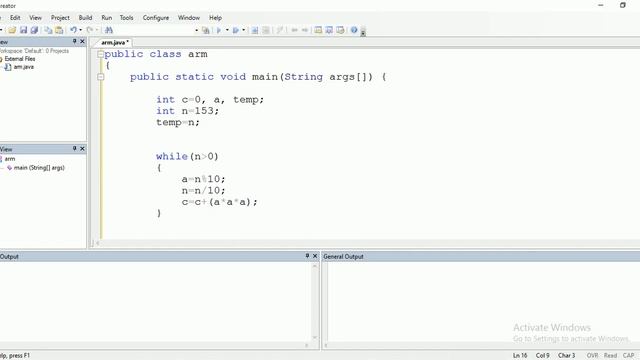This screenshot has width=640, height=360.
Task: Open the Configure menu
Action: tap(156, 18)
